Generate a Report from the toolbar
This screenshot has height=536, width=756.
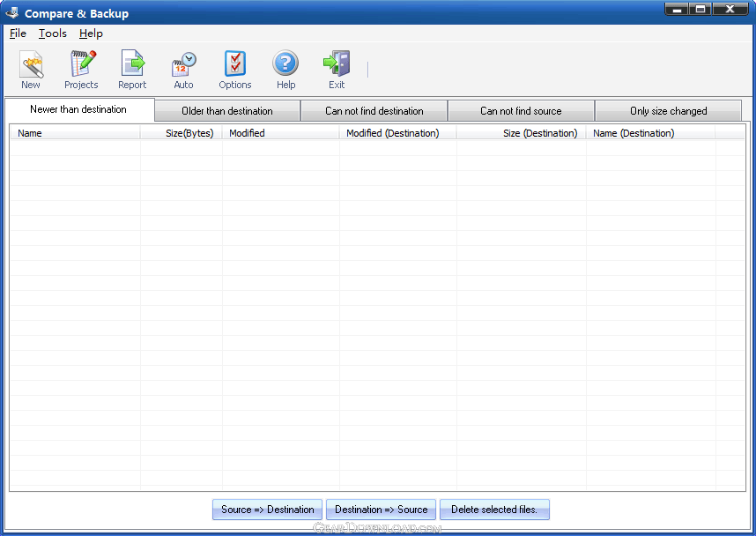tap(132, 70)
